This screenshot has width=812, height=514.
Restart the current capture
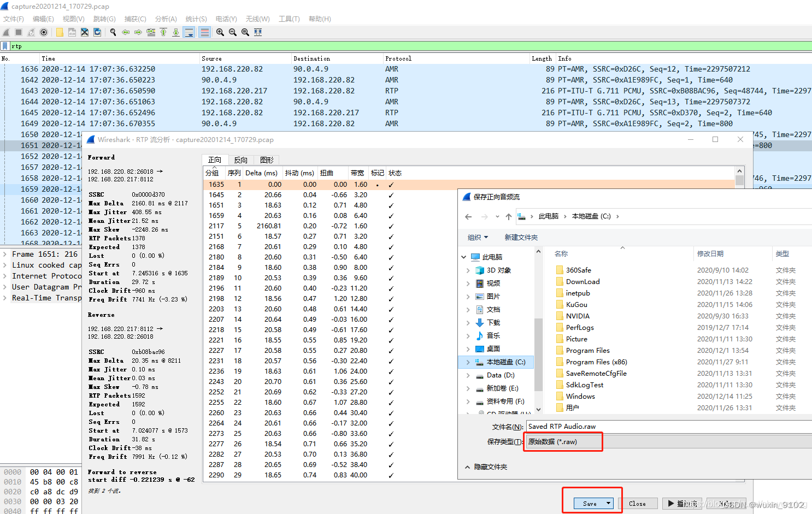tap(30, 32)
